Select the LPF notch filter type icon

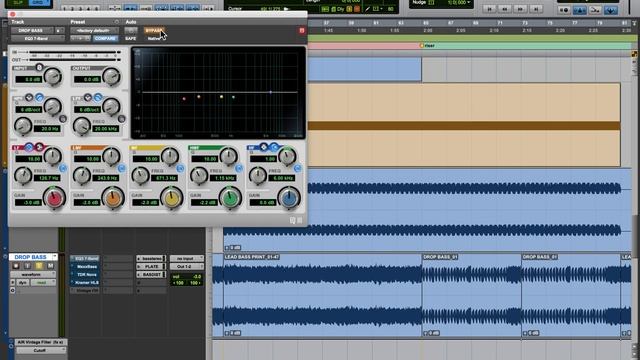(88, 97)
